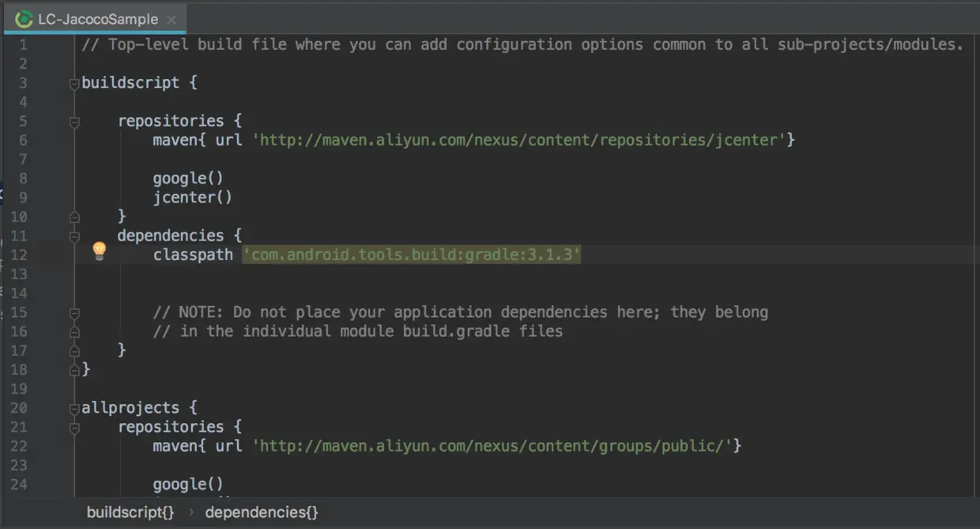Viewport: 980px width, 529px height.
Task: Click the Top-level build file comment line
Action: 522,44
